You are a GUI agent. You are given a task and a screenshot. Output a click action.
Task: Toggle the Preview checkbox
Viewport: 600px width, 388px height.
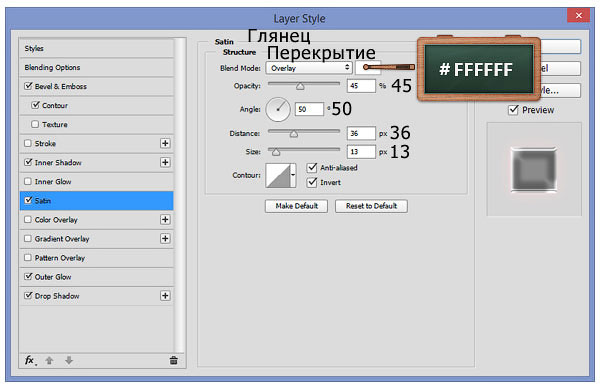pos(513,110)
